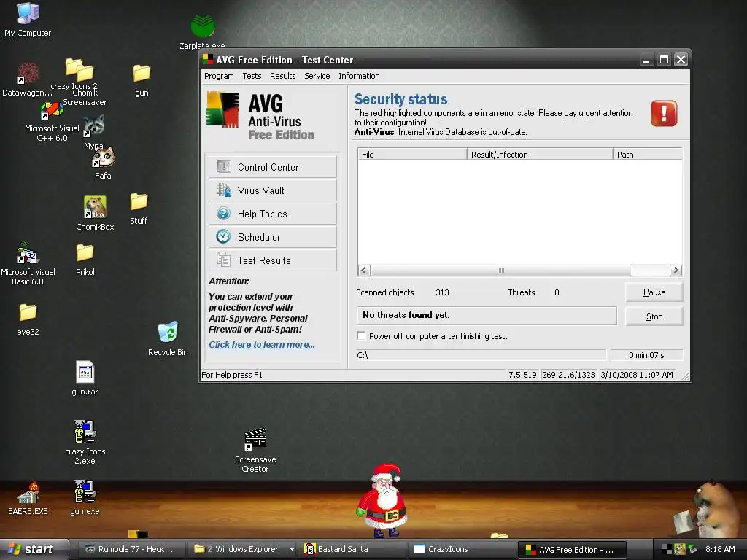Click the scan progress bar showing C:\
This screenshot has width=747, height=560.
tap(481, 355)
